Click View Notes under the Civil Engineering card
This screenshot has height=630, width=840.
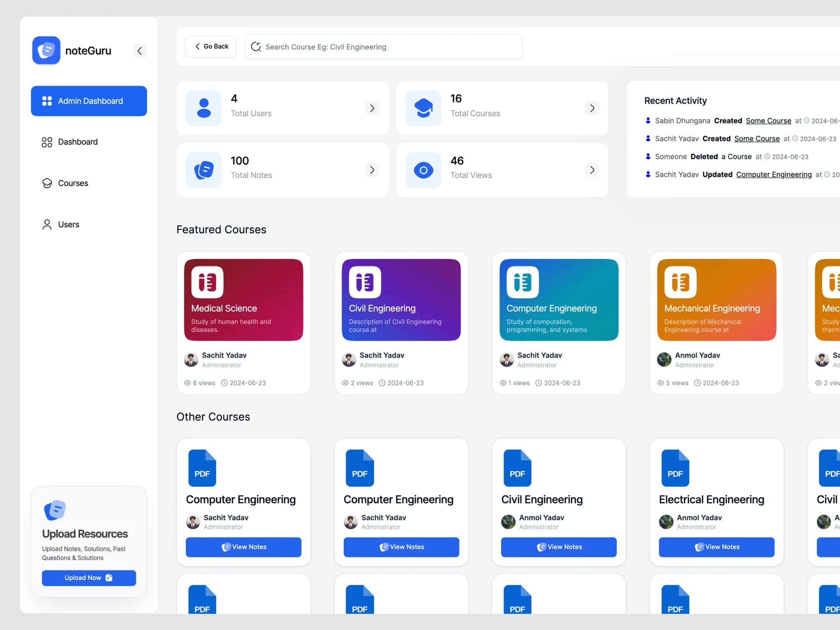point(558,547)
